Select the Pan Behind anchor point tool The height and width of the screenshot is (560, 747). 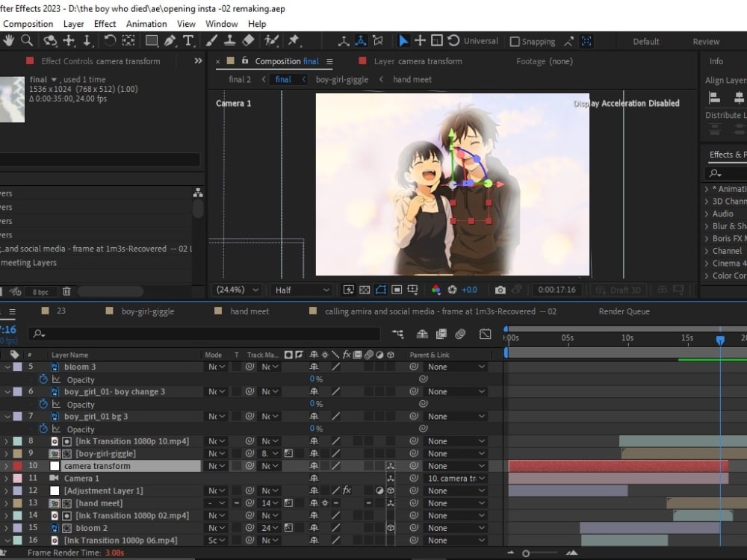128,41
